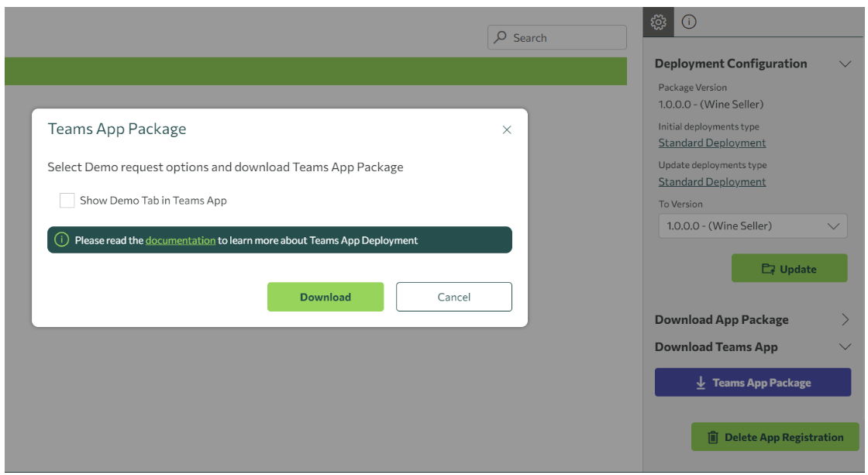Click Delete App Registration button
The width and height of the screenshot is (868, 475).
775,437
